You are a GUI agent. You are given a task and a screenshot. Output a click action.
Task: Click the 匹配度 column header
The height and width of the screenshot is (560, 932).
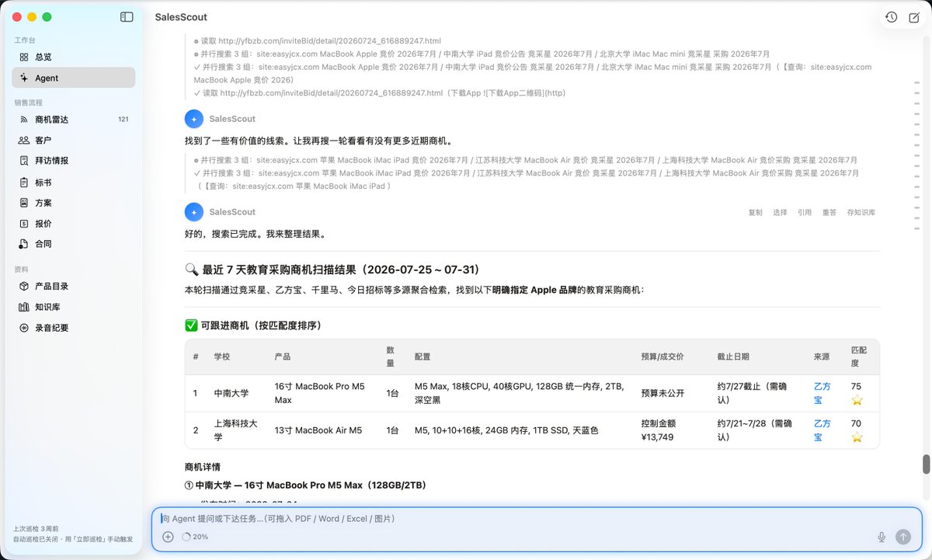click(x=859, y=357)
